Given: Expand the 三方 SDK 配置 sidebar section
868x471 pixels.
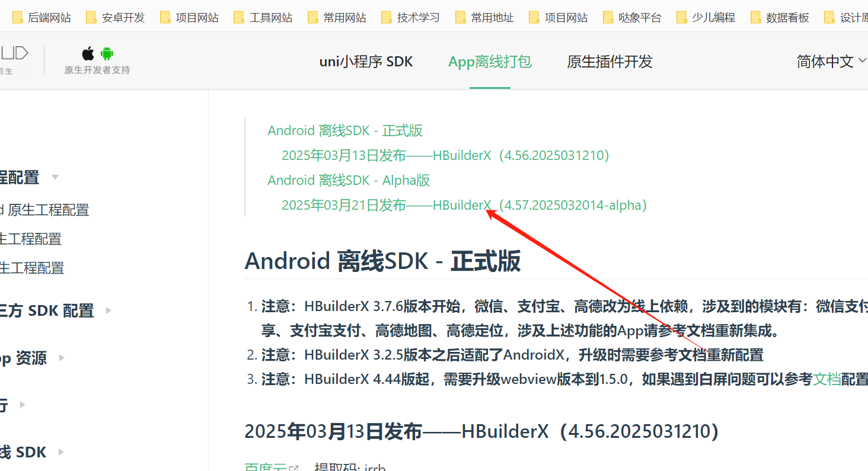Looking at the screenshot, I should click(55, 310).
